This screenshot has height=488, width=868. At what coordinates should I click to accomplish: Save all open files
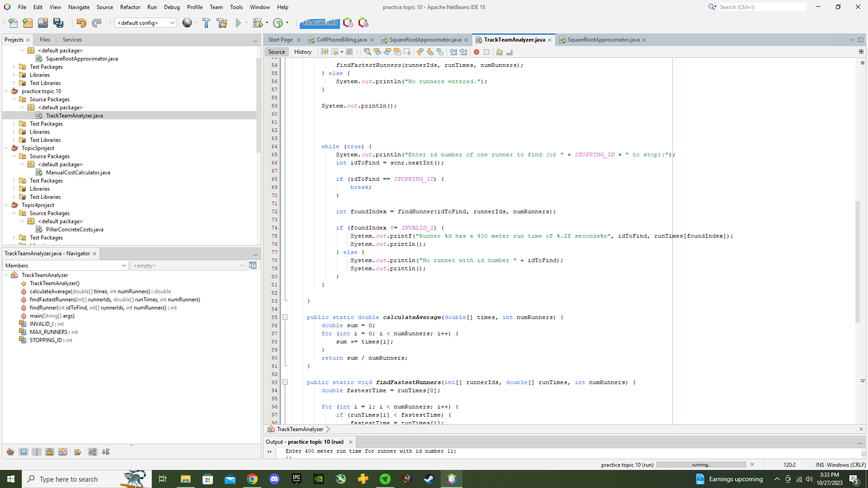point(58,23)
